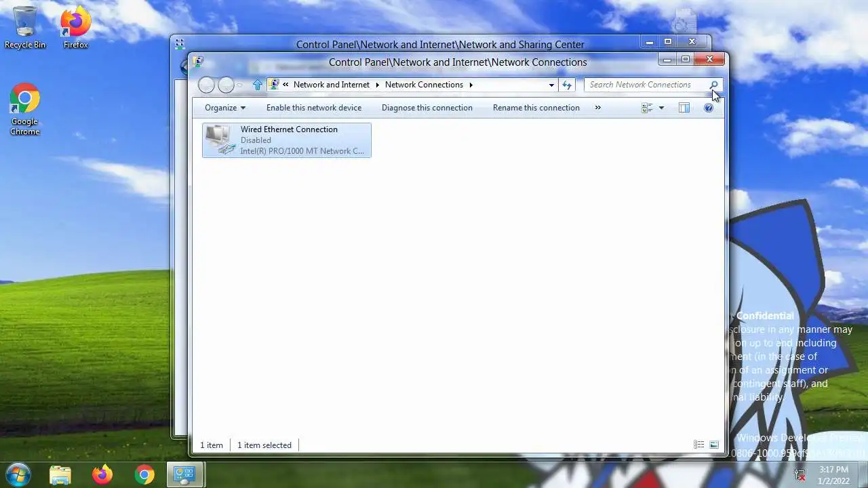Maximize the Network Connections window
Viewport: 868px width, 488px height.
pyautogui.click(x=685, y=60)
